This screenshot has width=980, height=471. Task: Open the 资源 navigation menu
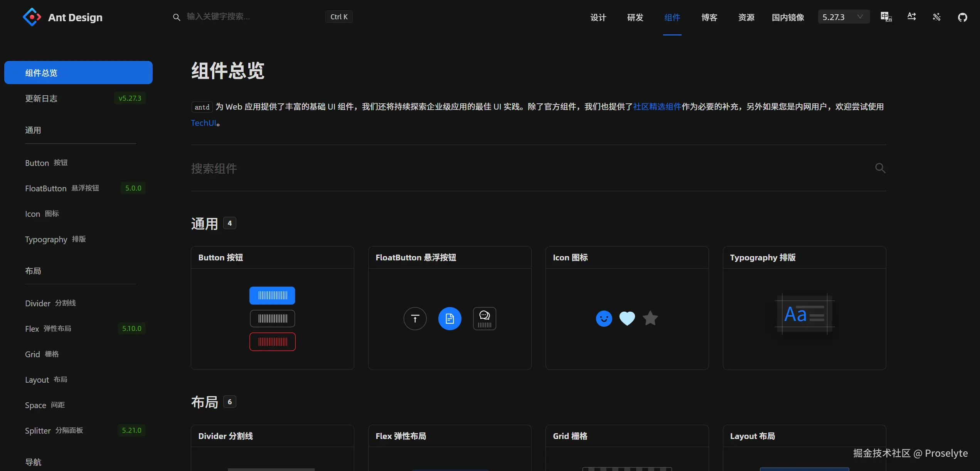click(x=746, y=17)
